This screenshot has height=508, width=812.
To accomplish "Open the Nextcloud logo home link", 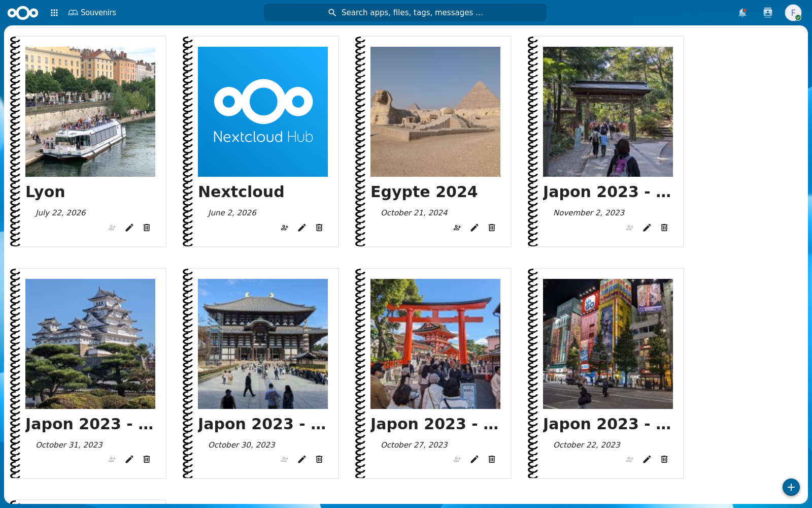I will click(x=23, y=13).
